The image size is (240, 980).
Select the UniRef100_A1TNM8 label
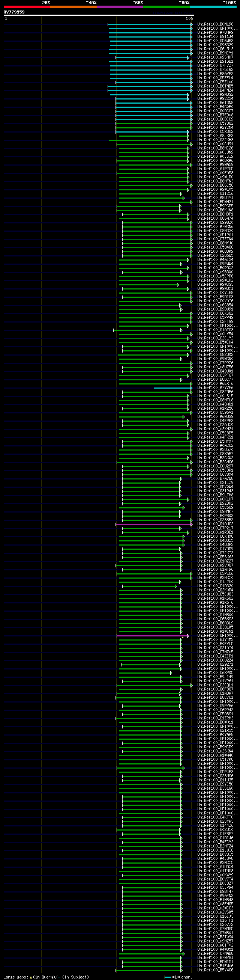coord(215,871)
